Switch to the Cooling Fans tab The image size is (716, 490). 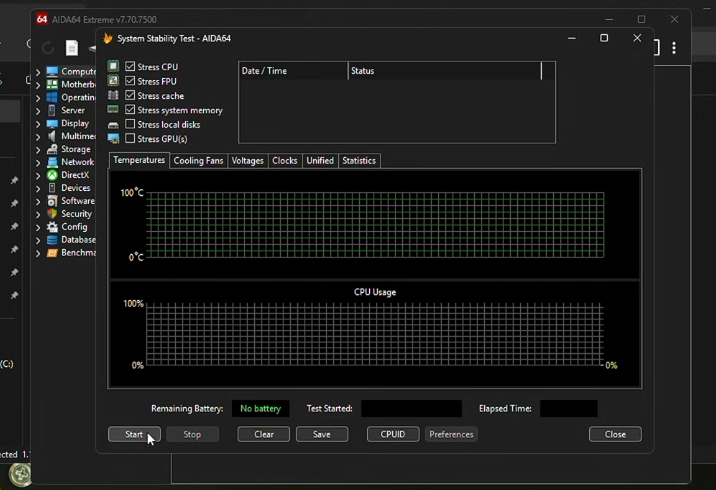click(198, 161)
